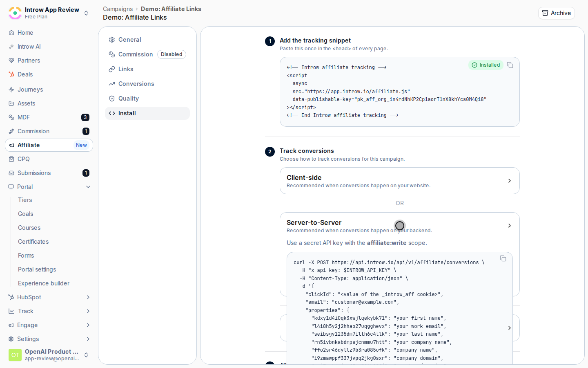Click the MDF count badge 3
588x368 pixels.
[x=85, y=117]
